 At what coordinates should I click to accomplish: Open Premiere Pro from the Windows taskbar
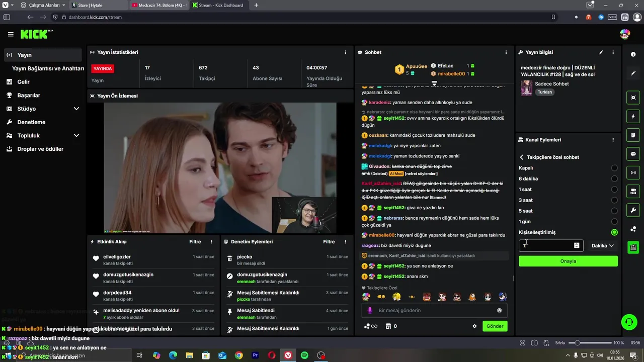[255, 355]
